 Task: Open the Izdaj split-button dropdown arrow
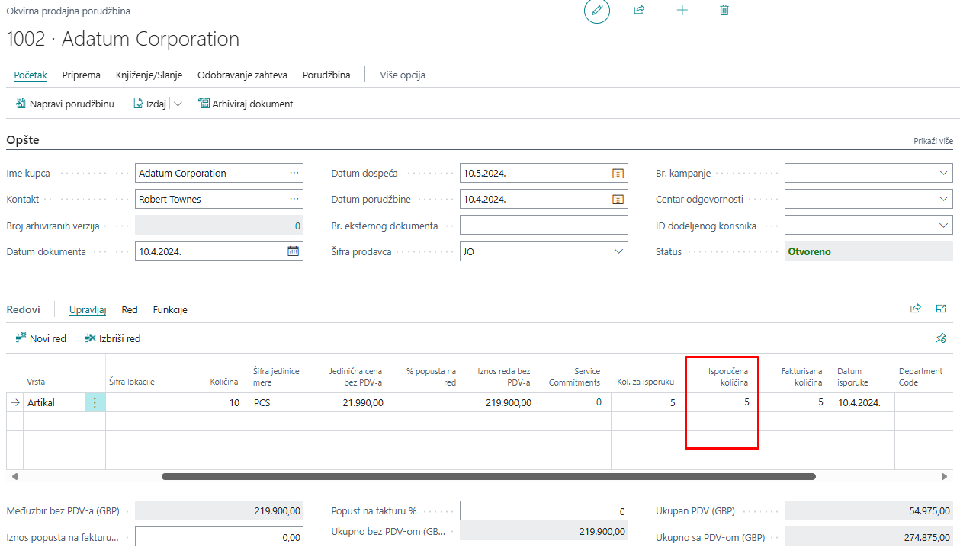(178, 104)
